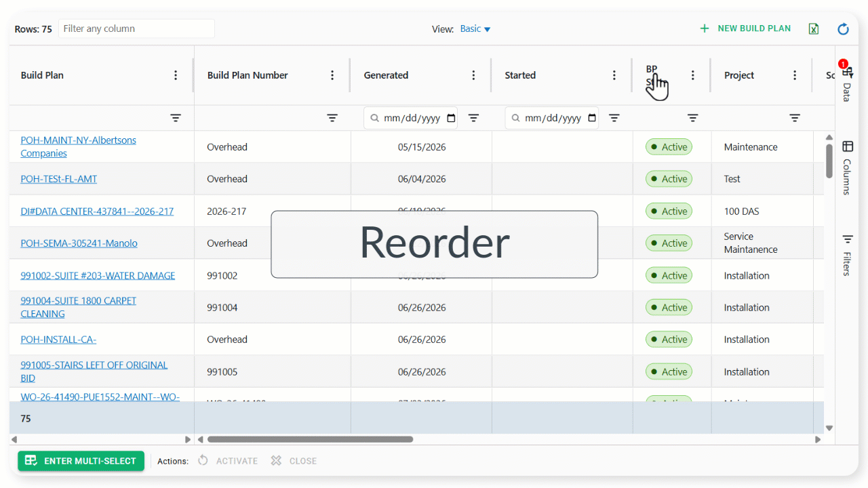Open the Build Plan column menu
The height and width of the screenshot is (488, 868).
pos(176,75)
